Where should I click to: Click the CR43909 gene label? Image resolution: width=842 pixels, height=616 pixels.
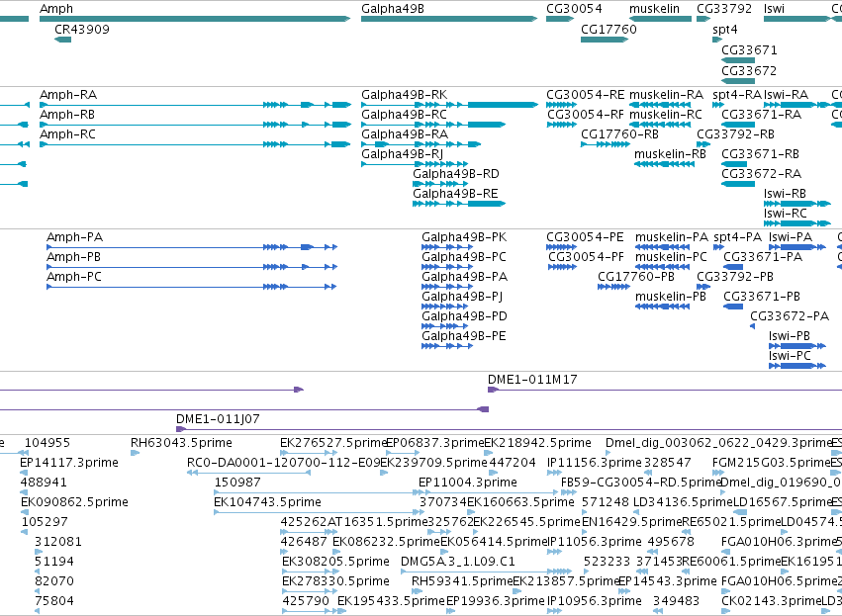(81, 29)
